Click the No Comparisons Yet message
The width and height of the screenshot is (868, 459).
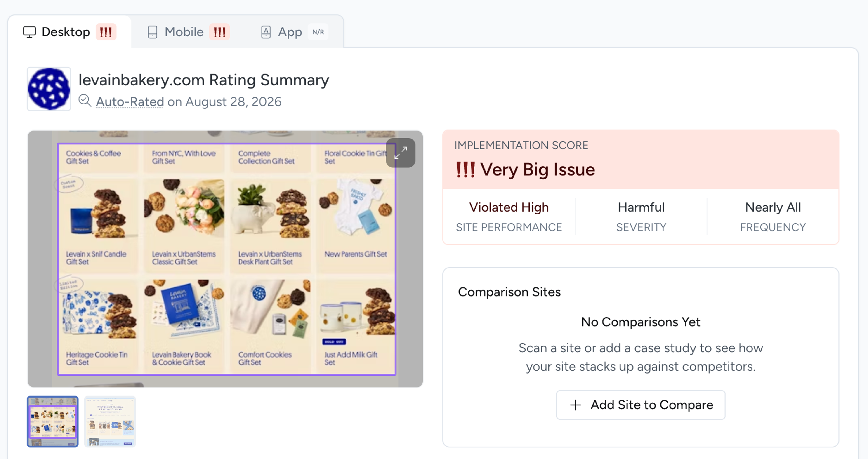tap(641, 322)
